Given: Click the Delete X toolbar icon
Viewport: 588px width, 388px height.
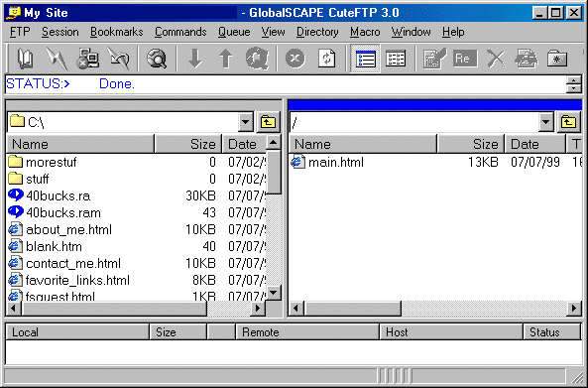Looking at the screenshot, I should click(496, 59).
